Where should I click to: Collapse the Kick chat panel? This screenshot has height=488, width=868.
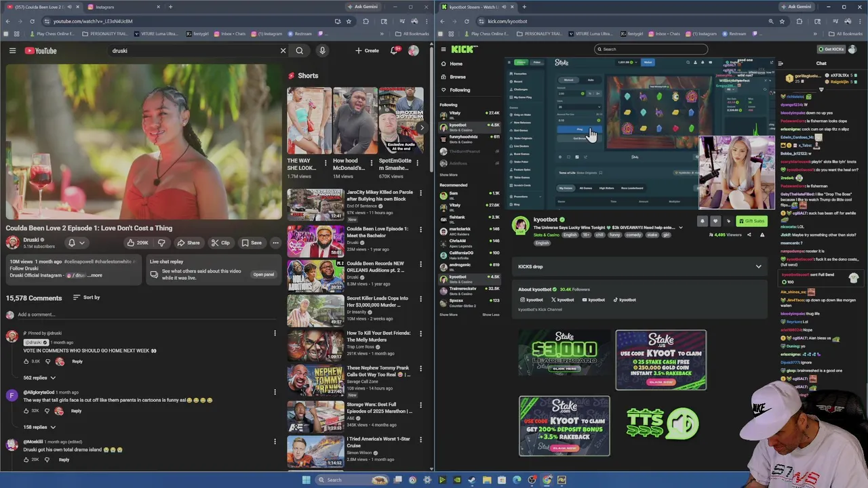coord(781,64)
